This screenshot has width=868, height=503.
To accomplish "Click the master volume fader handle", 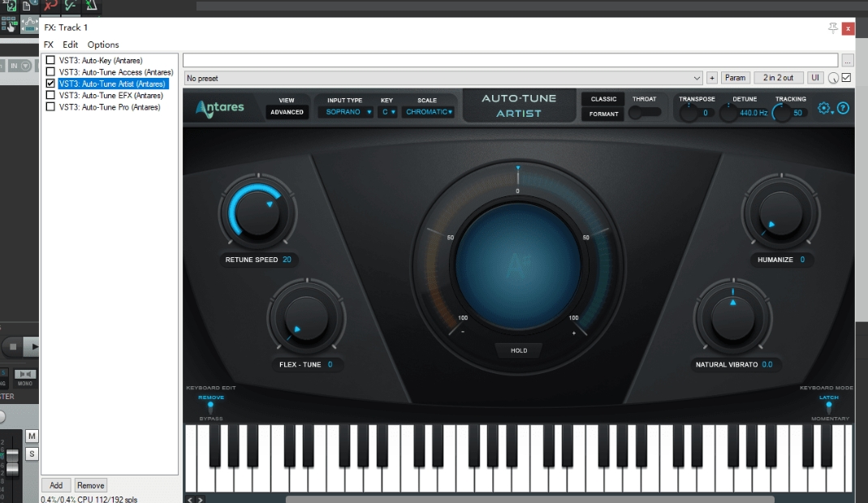I will point(11,462).
